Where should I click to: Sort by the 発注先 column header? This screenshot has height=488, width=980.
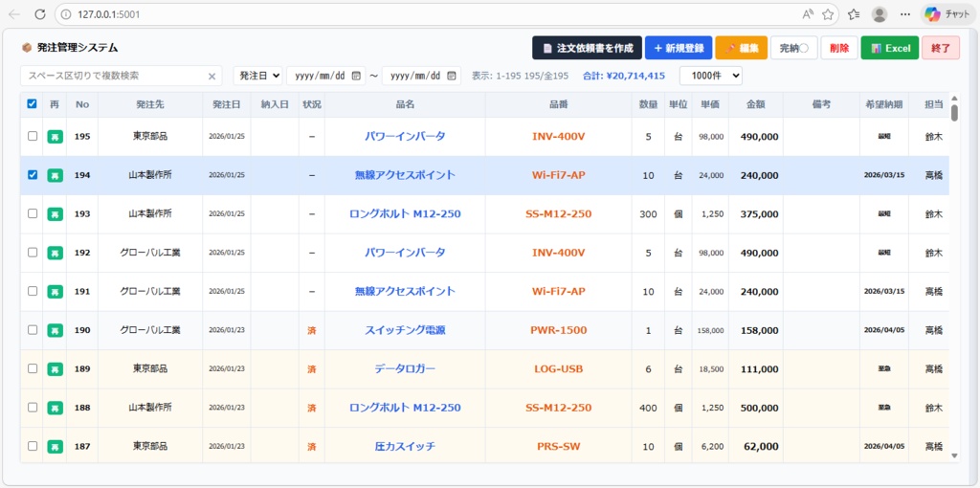150,105
